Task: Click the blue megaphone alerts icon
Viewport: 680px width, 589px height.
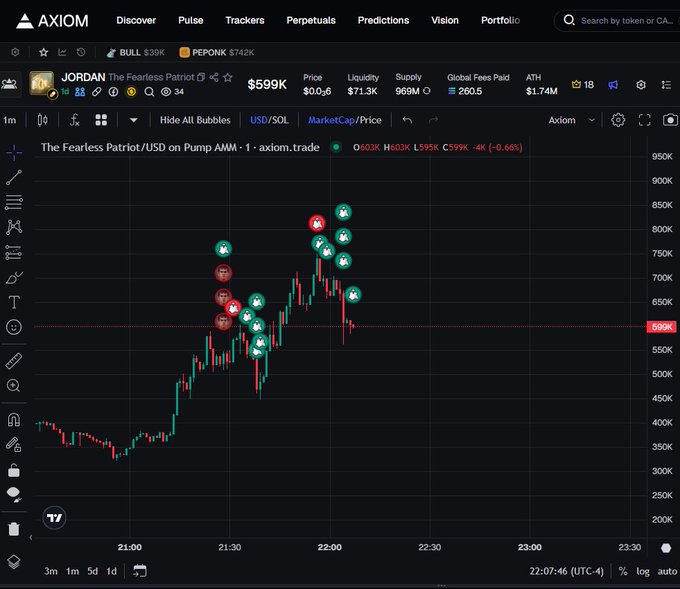Action: pos(613,85)
